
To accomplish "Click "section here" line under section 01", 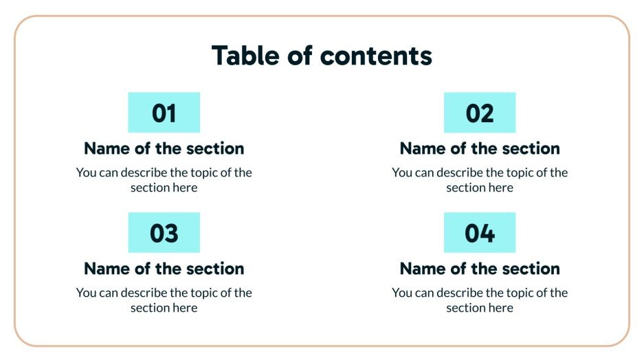I will click(164, 188).
